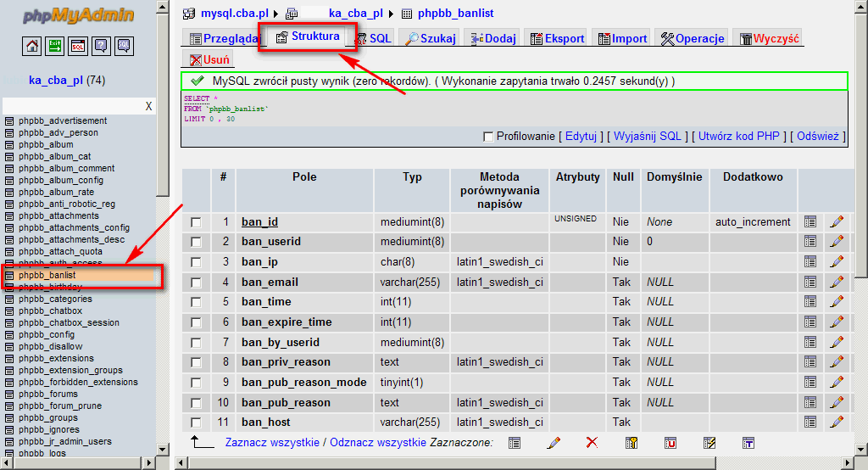The width and height of the screenshot is (868, 470).
Task: Click table icon next to phpbb_config
Action: point(8,335)
